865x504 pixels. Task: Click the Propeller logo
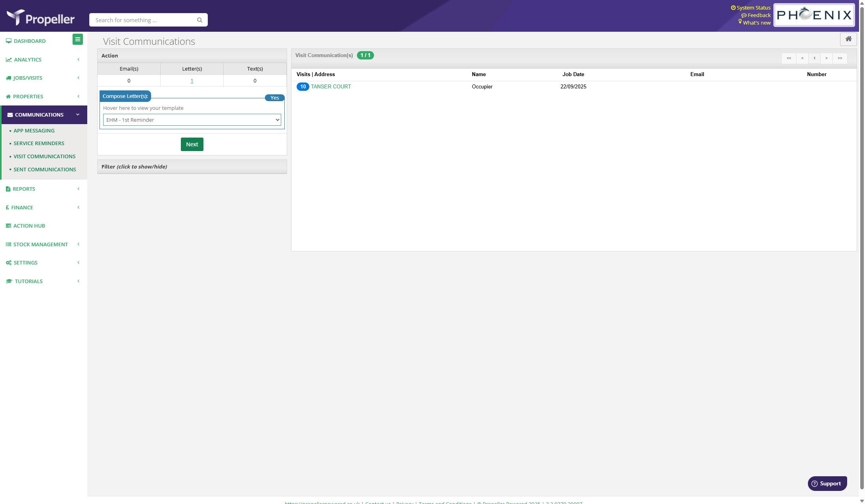(40, 18)
